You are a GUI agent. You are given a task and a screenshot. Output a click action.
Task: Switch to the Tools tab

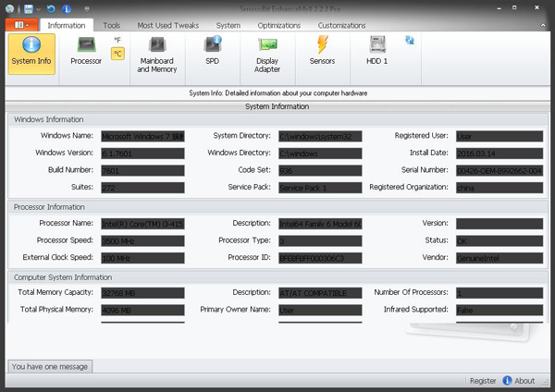(x=112, y=26)
